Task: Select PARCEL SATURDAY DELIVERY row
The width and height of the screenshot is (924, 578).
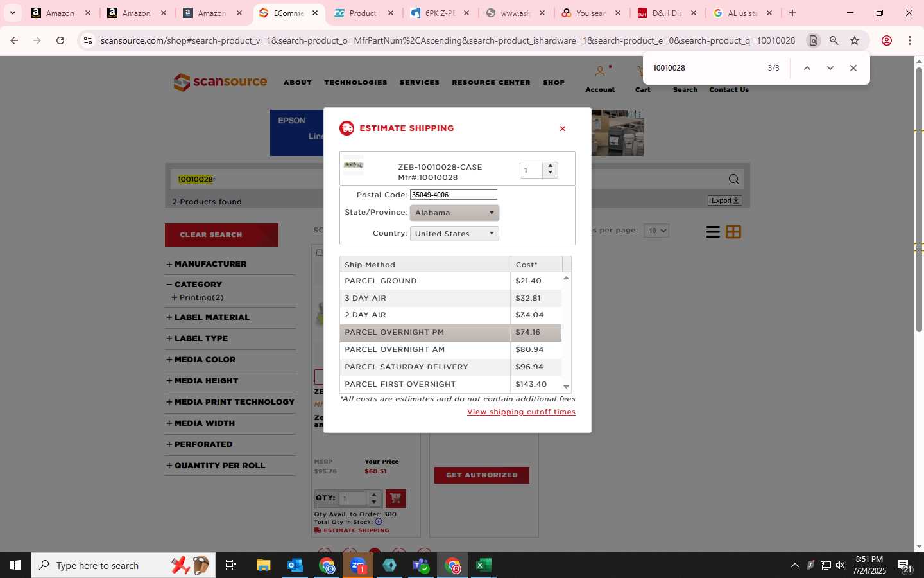Action: (x=450, y=367)
